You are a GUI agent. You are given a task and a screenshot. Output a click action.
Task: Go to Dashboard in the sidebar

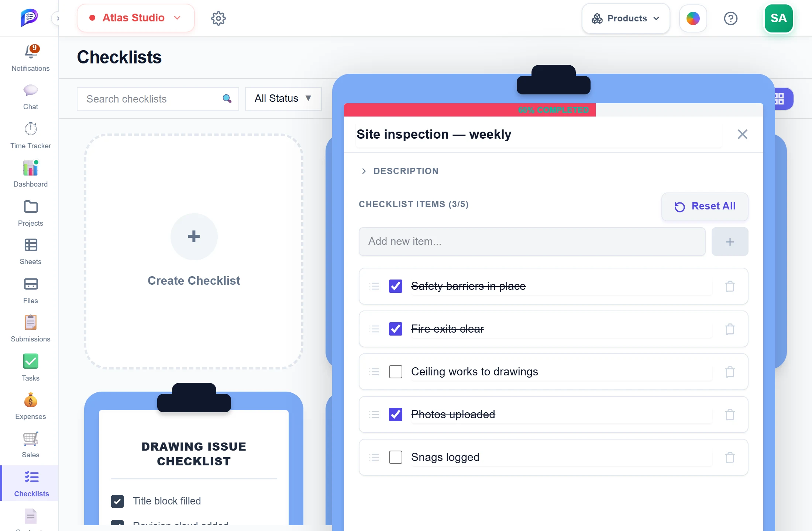[31, 174]
